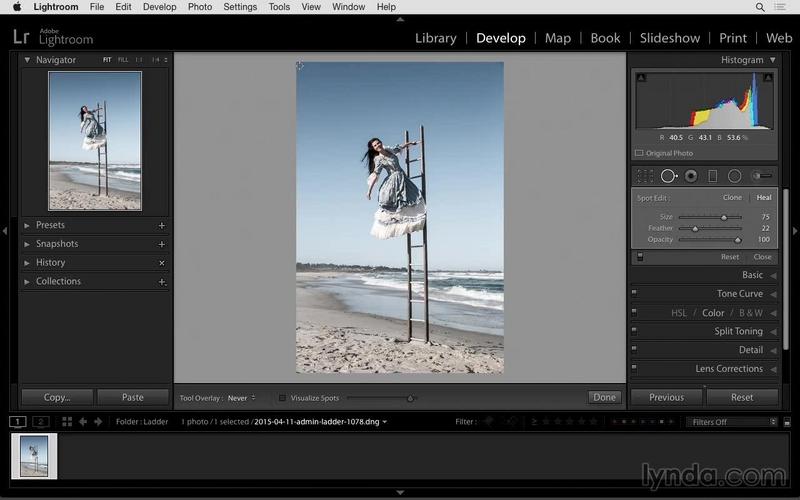The height and width of the screenshot is (500, 800).
Task: Open the Develop menu in the menu bar
Action: [x=160, y=7]
